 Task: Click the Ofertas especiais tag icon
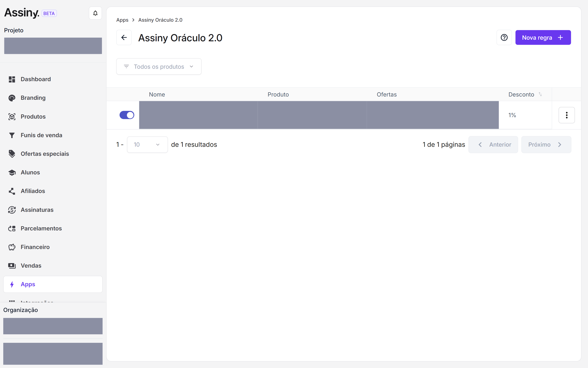(x=12, y=154)
